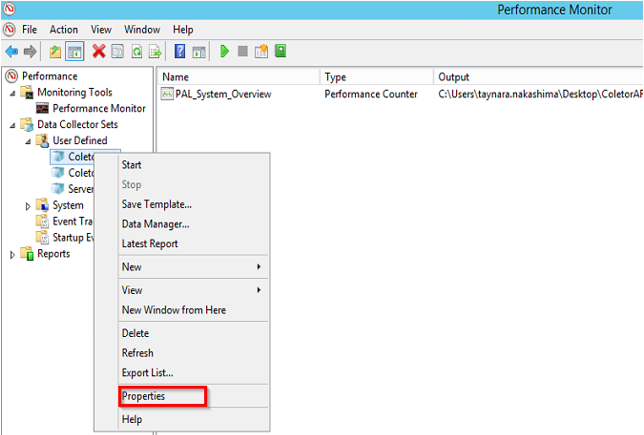The height and width of the screenshot is (435, 644).
Task: Select the PAL_System_Overview row
Action: [216, 94]
